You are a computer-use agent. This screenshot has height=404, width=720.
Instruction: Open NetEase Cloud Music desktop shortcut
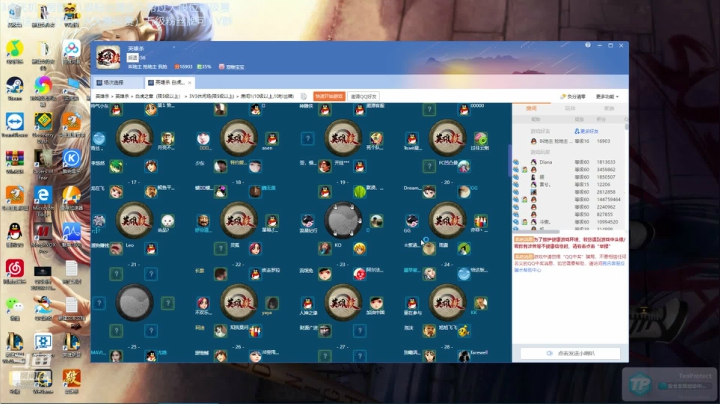click(x=15, y=272)
